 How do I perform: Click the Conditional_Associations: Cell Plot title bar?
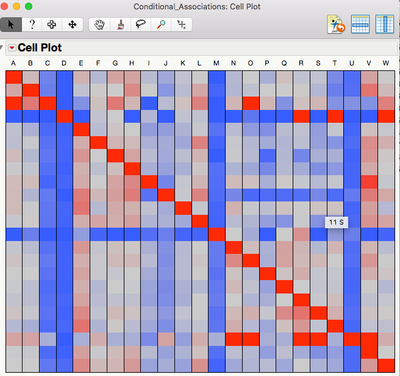click(x=197, y=7)
